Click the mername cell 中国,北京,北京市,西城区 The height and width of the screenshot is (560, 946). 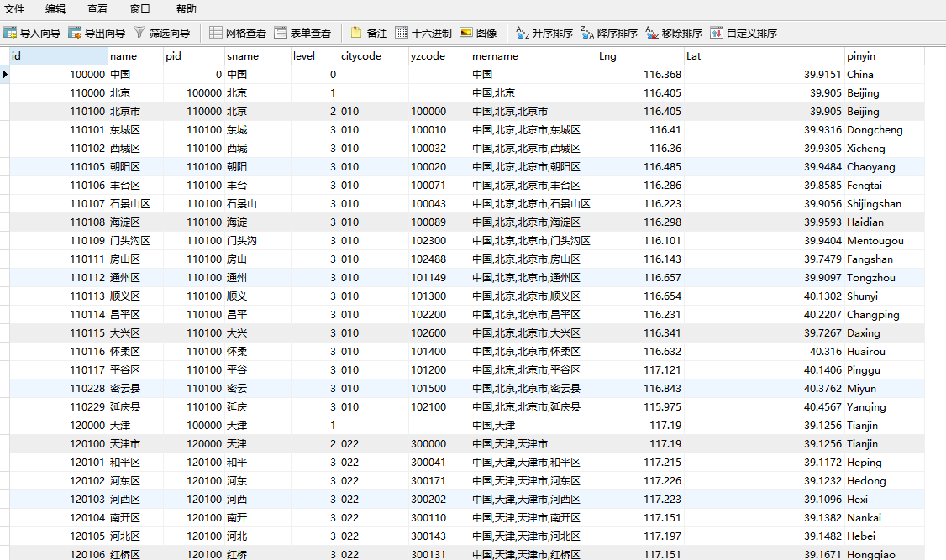[x=533, y=149]
